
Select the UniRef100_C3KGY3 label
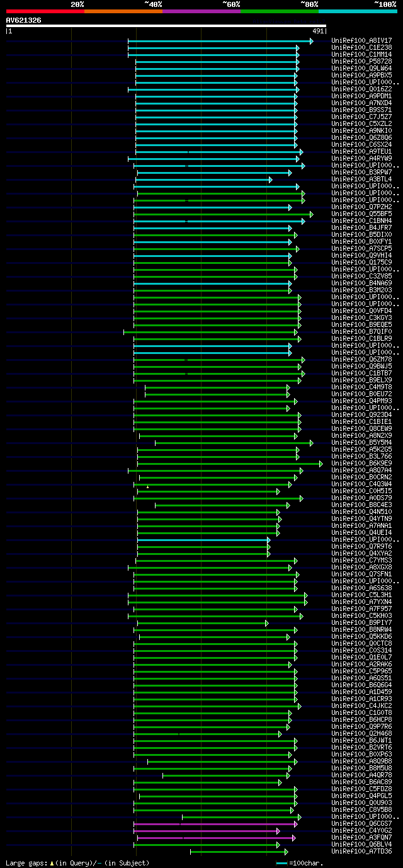tap(361, 317)
